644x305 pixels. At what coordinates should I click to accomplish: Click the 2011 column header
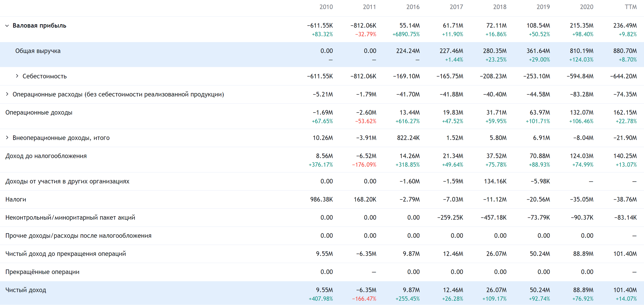pos(369,7)
